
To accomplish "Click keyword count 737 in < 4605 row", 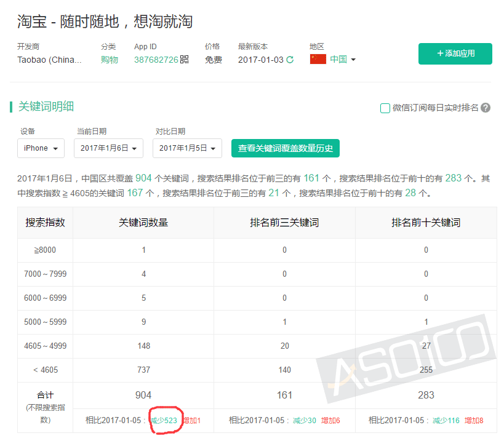I will [x=143, y=370].
